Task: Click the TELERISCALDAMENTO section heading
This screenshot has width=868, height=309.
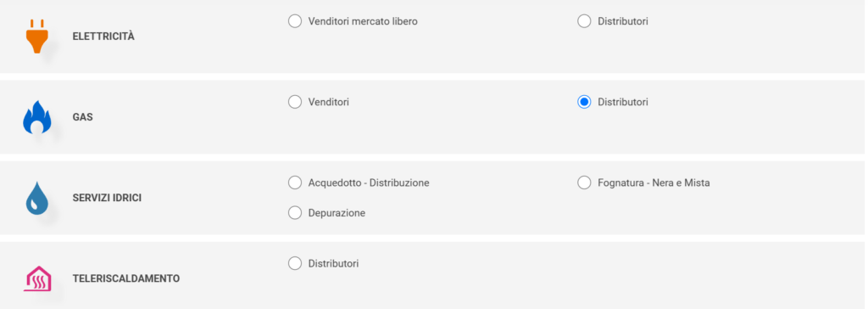Action: (126, 278)
